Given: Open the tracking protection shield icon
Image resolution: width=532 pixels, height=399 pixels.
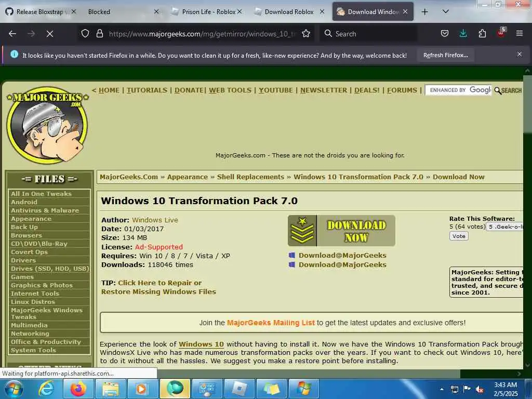Looking at the screenshot, I should [x=85, y=34].
